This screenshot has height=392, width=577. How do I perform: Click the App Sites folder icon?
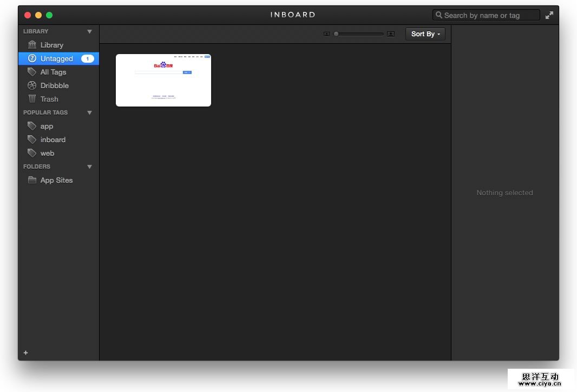(x=32, y=180)
